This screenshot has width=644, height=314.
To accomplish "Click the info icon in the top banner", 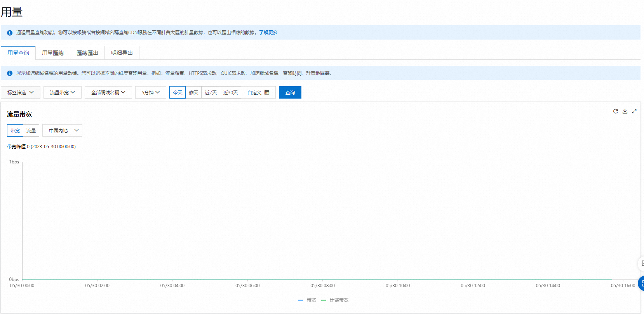I will [x=10, y=33].
